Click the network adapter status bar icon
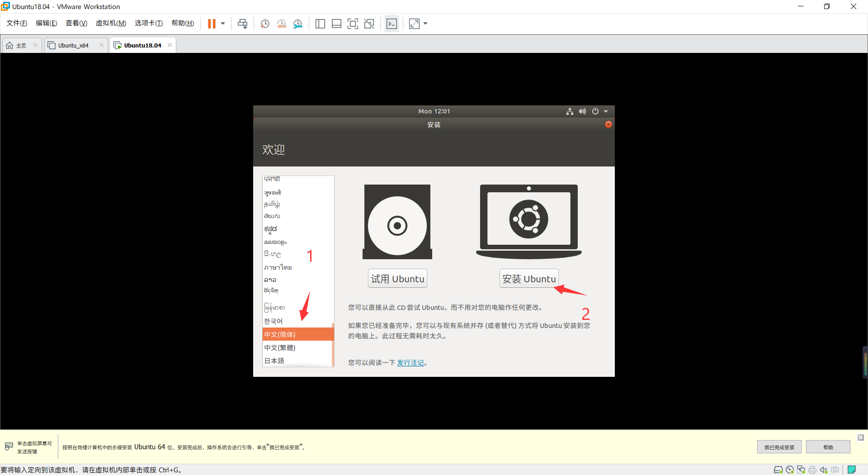Viewport: 868px width, 475px height. click(x=801, y=470)
